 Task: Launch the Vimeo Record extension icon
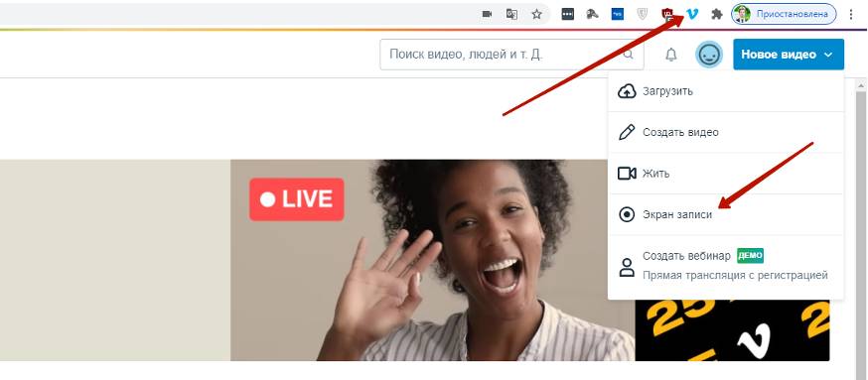tap(692, 14)
